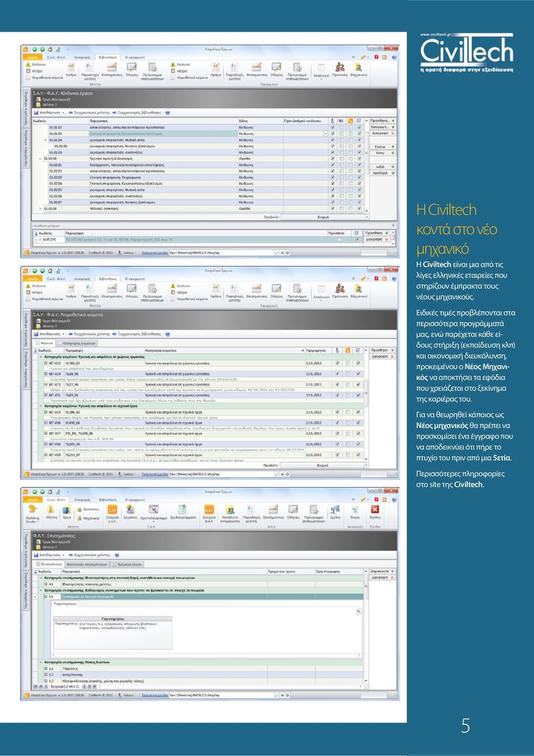This screenshot has height=756, width=534.
Task: Open Εργασίες in the Επισημάνσεις window ribbon
Action: click(130, 512)
